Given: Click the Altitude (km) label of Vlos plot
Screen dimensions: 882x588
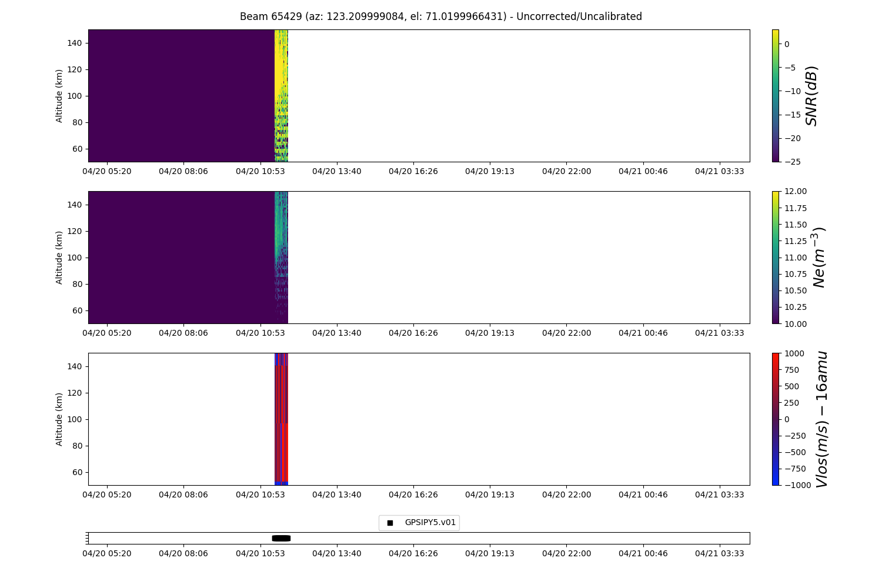Looking at the screenshot, I should coord(59,419).
